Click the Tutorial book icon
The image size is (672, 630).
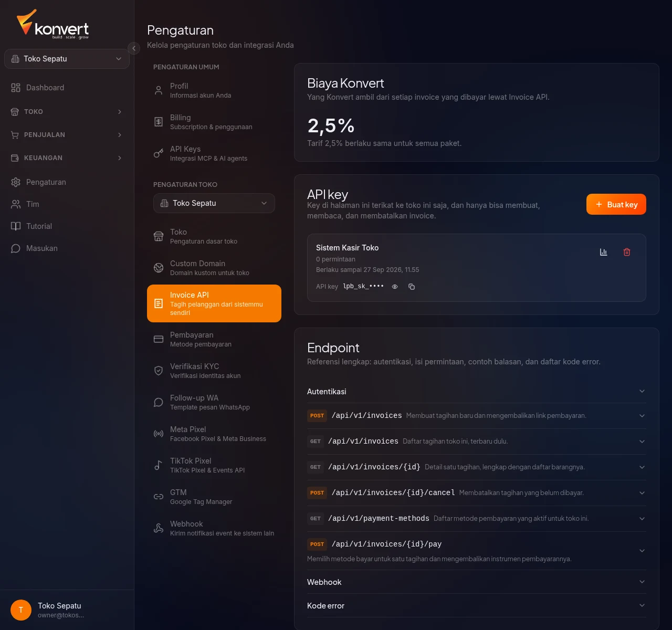point(16,226)
